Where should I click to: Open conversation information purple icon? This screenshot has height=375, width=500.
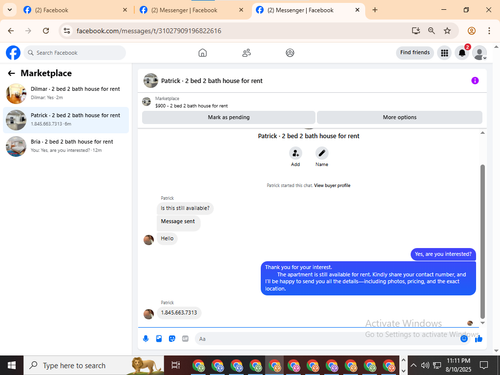point(475,81)
